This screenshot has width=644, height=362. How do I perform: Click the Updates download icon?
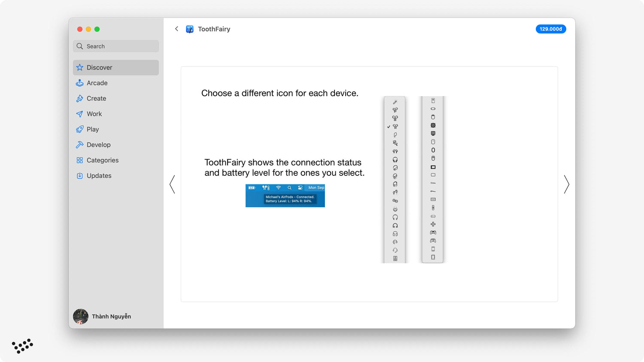(x=80, y=175)
